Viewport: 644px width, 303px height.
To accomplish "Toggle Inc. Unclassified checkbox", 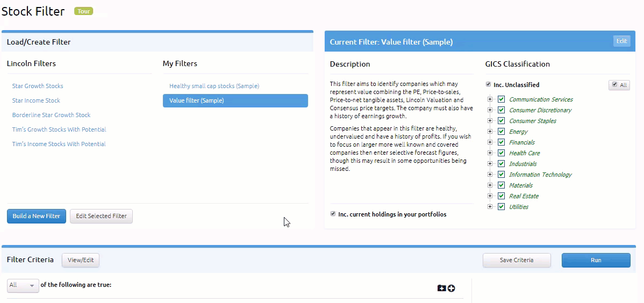I will [x=488, y=84].
